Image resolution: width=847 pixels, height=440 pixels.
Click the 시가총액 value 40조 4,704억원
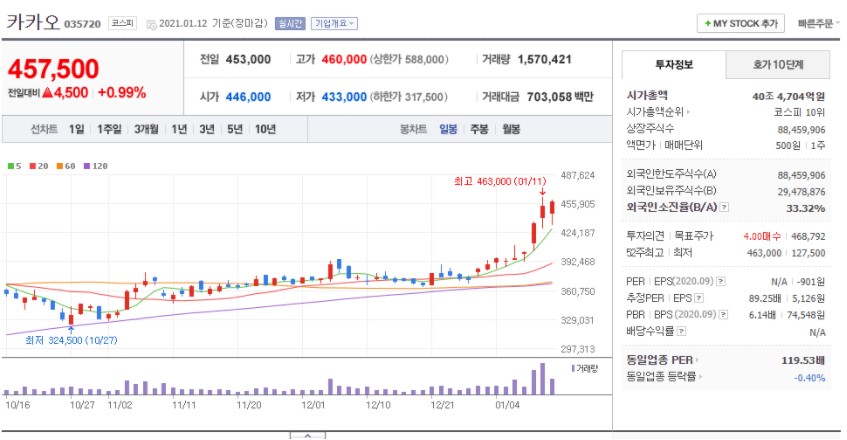[788, 97]
